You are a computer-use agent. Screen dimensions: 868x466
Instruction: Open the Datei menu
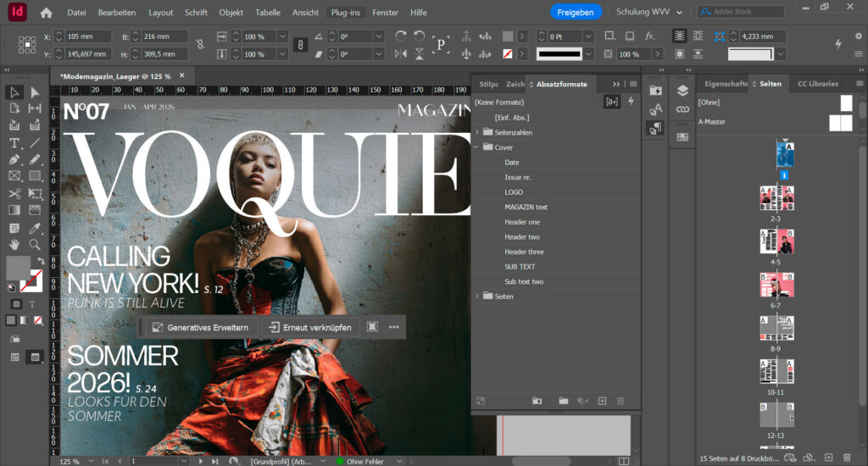(x=76, y=12)
